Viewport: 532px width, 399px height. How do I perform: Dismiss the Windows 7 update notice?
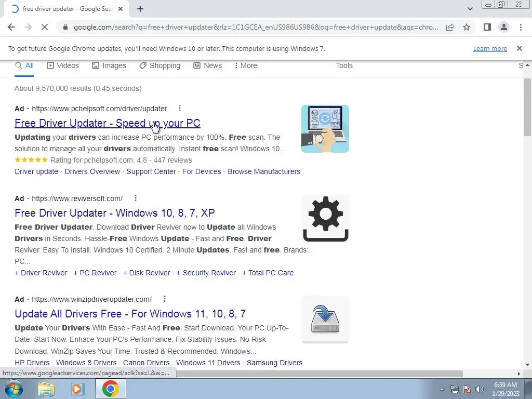coord(520,48)
